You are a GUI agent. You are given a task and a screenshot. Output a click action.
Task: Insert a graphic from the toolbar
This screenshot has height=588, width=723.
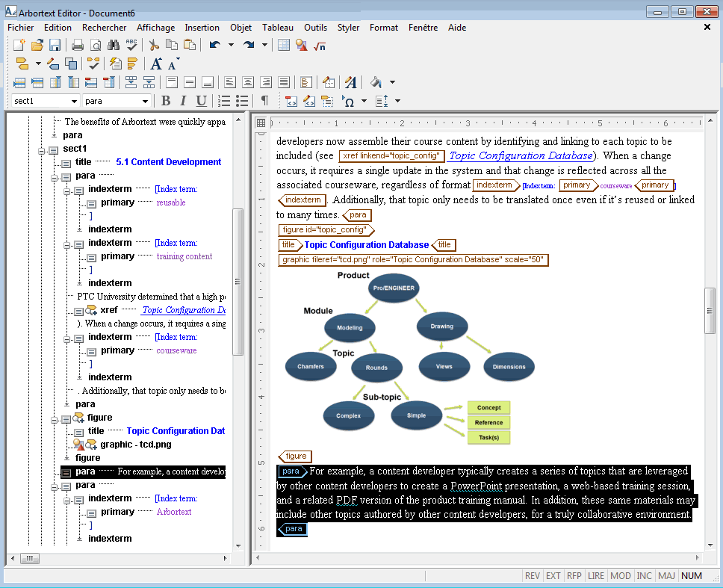[x=302, y=45]
